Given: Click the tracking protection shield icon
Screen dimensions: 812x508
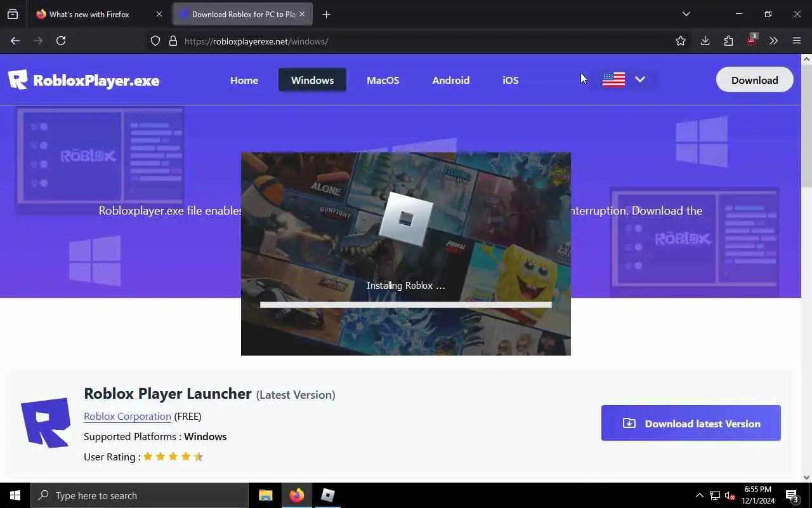Looking at the screenshot, I should point(155,41).
